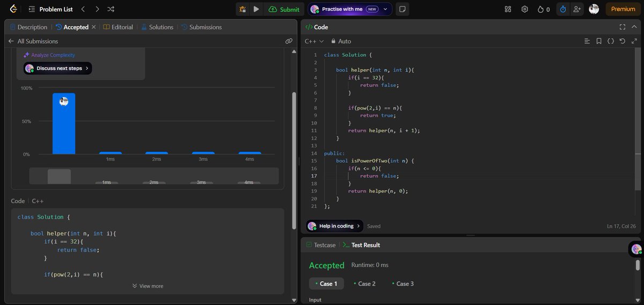Switch to the Description tab
This screenshot has width=644, height=305.
tap(28, 27)
